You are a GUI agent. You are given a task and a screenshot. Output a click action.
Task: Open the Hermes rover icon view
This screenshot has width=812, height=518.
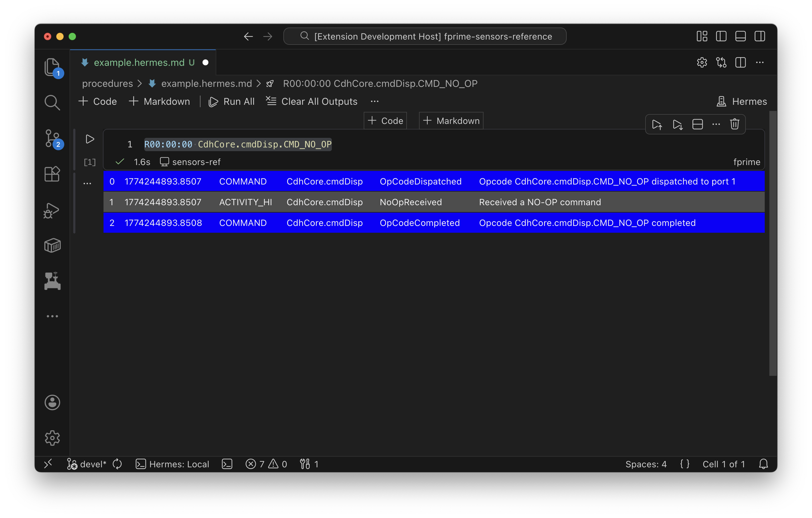pos(52,281)
